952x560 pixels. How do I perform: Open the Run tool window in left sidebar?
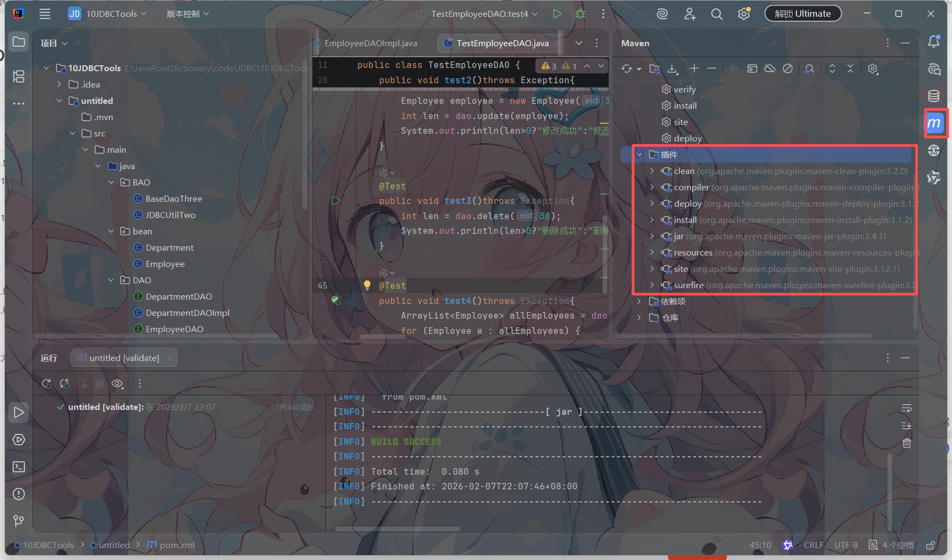18,413
